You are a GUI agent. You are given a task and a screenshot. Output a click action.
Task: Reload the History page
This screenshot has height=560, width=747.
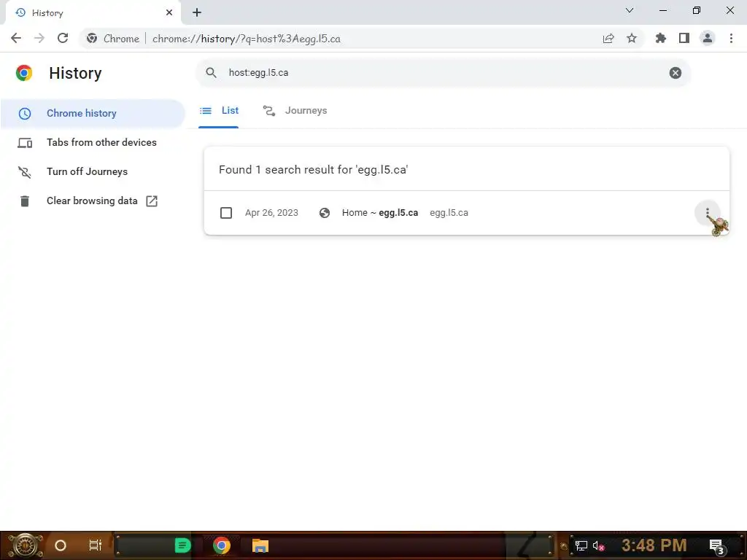click(x=63, y=39)
